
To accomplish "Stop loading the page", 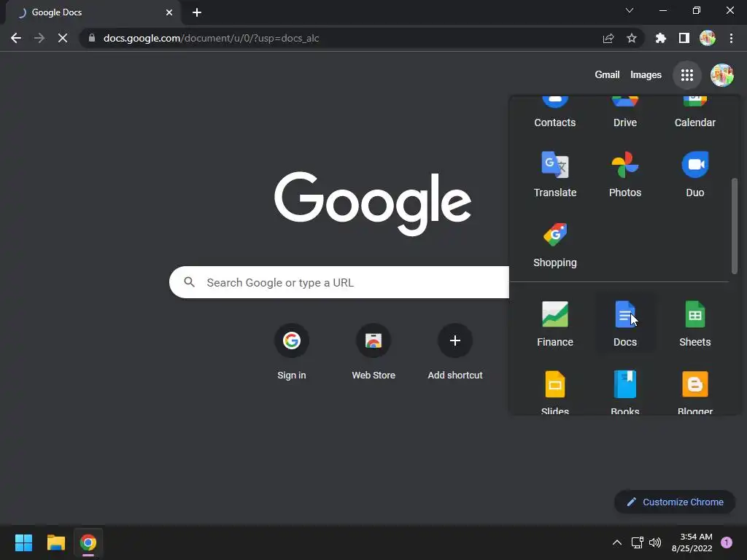I will click(63, 38).
